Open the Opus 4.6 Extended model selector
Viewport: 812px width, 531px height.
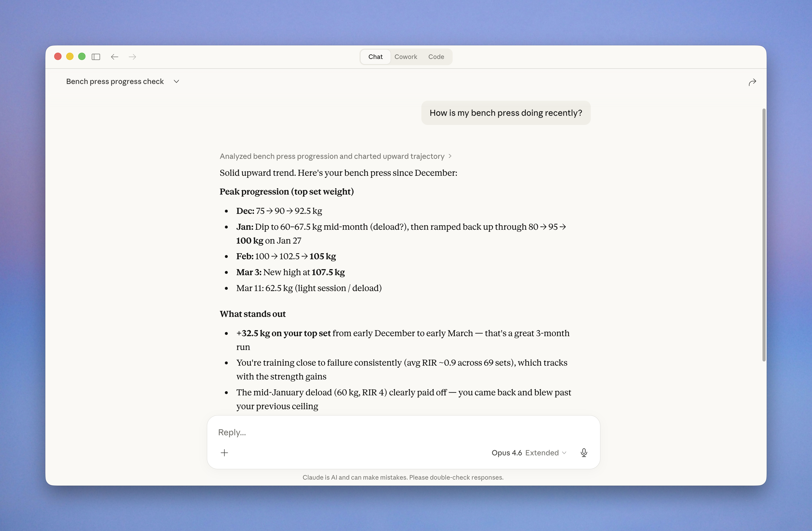(x=529, y=453)
